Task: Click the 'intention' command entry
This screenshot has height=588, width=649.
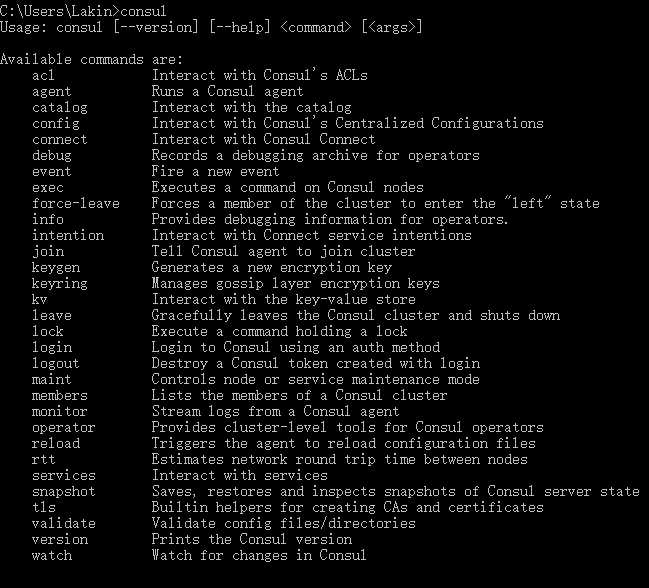Action: (x=68, y=235)
